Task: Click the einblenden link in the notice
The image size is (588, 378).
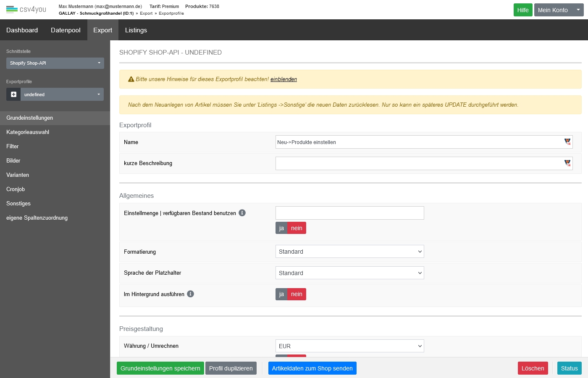Action: (283, 79)
